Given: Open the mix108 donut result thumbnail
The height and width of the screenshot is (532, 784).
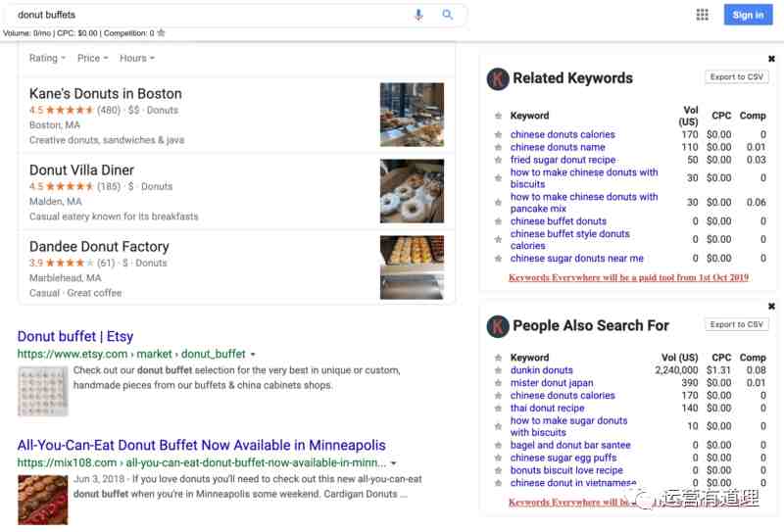Looking at the screenshot, I should [43, 500].
